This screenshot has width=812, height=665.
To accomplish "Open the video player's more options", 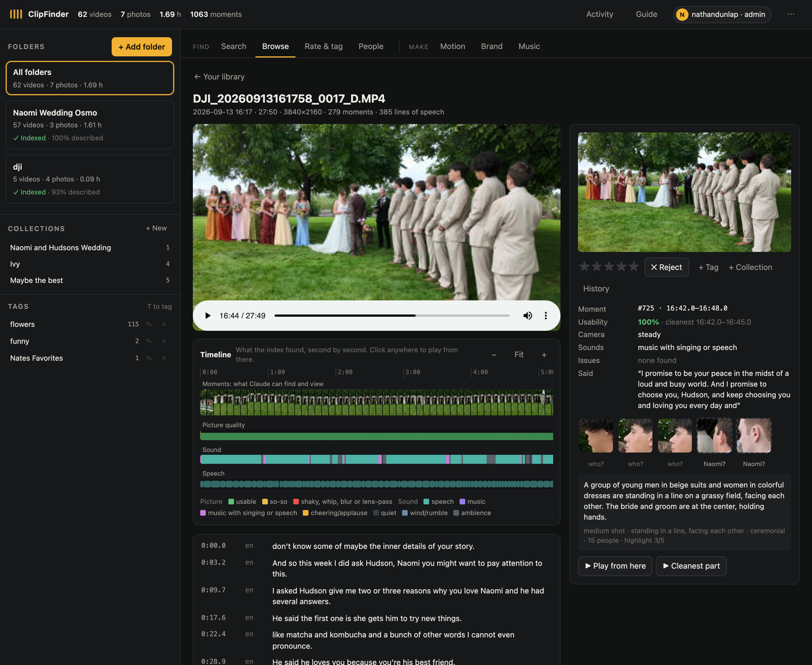I will 546,315.
